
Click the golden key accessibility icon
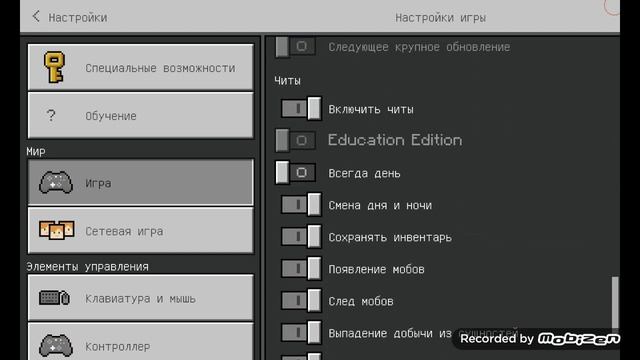click(54, 67)
